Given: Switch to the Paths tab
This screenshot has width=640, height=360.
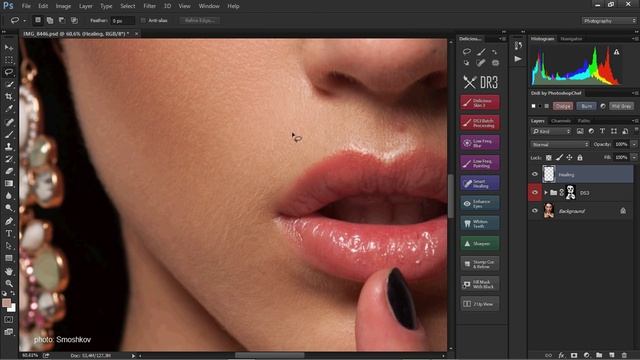Looking at the screenshot, I should (x=584, y=121).
